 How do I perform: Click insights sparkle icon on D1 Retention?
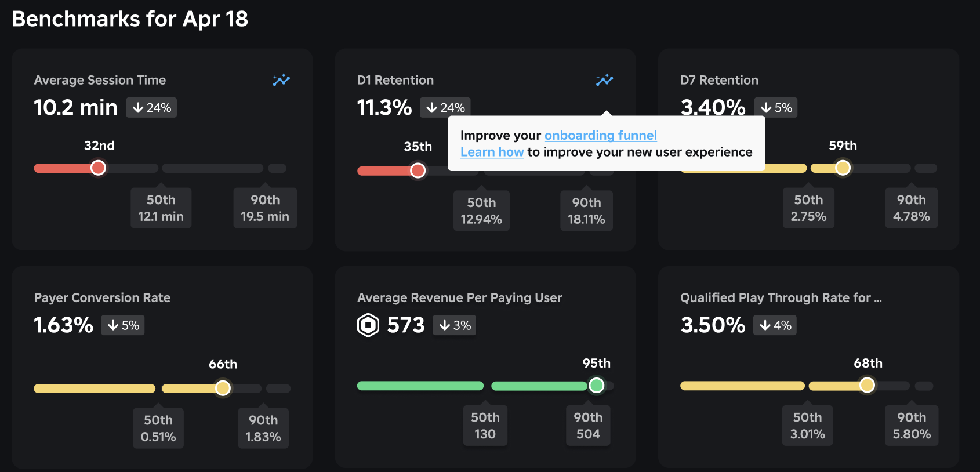click(x=604, y=80)
